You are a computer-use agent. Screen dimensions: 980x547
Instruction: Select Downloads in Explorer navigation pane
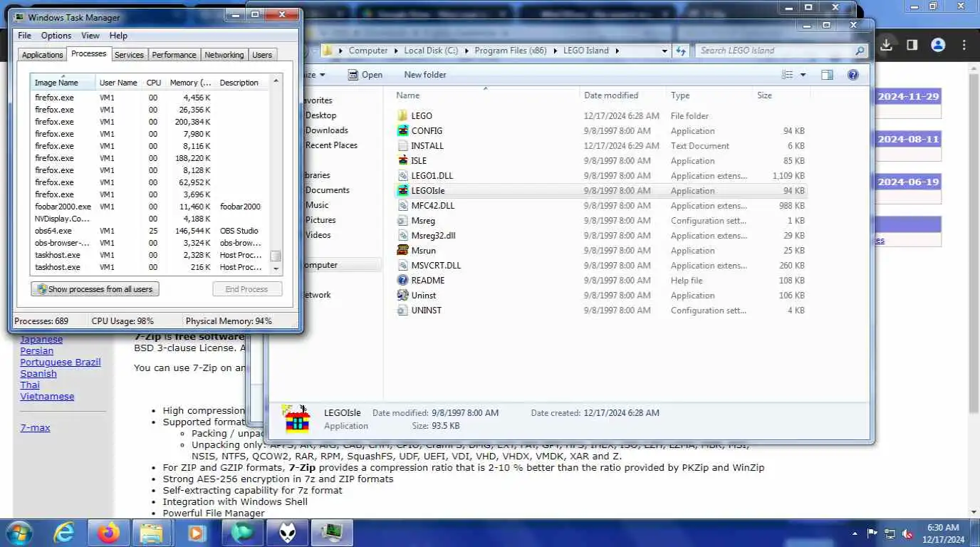coord(326,130)
